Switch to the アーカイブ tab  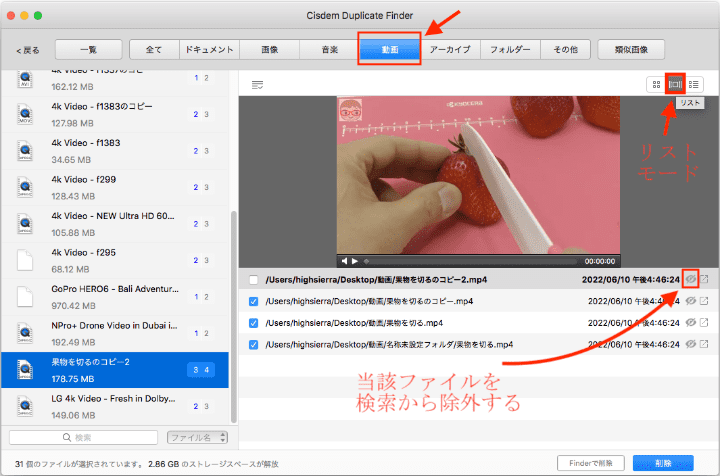tap(450, 49)
